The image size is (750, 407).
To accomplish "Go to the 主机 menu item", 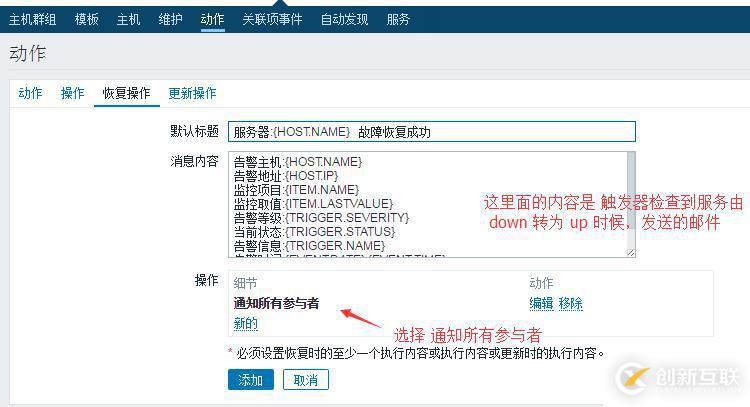I will pos(128,20).
